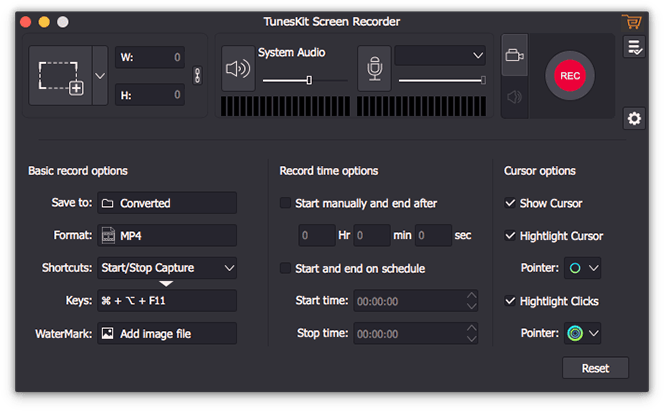664x411 pixels.
Task: Click the Stop time field
Action: (x=415, y=334)
